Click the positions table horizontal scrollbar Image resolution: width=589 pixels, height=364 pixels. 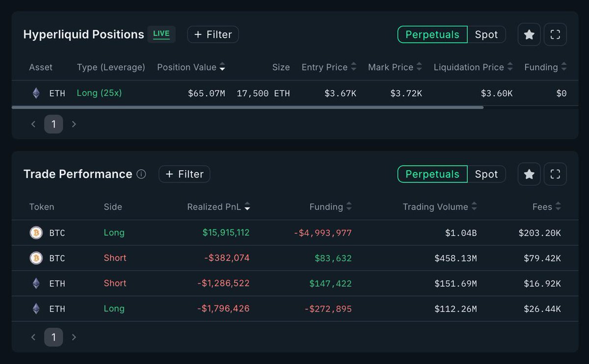247,107
